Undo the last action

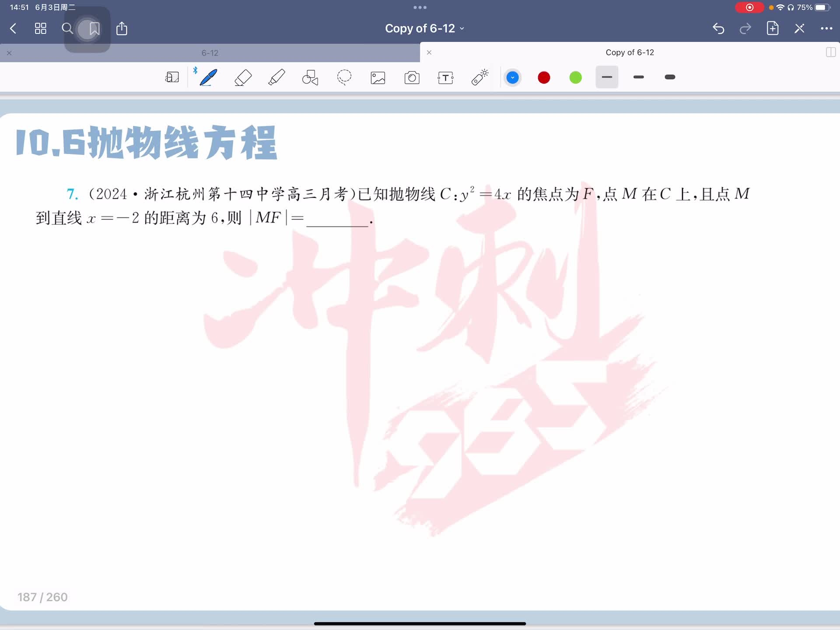click(x=718, y=29)
